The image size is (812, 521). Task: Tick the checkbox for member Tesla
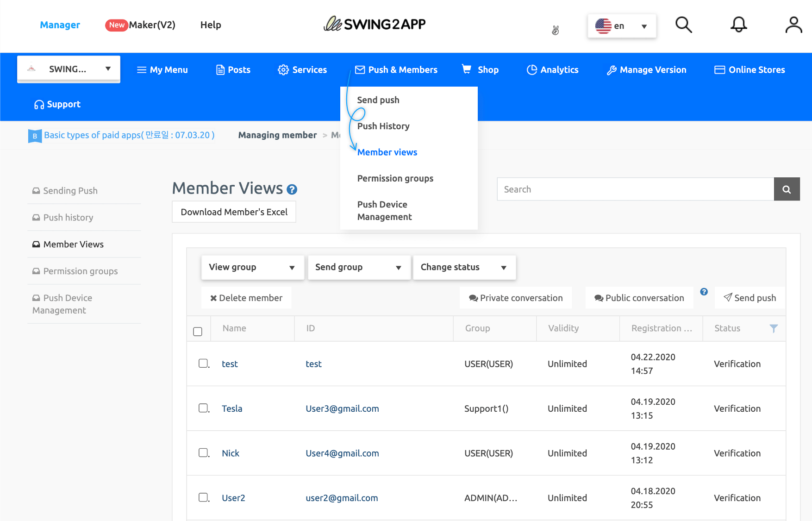tap(203, 408)
